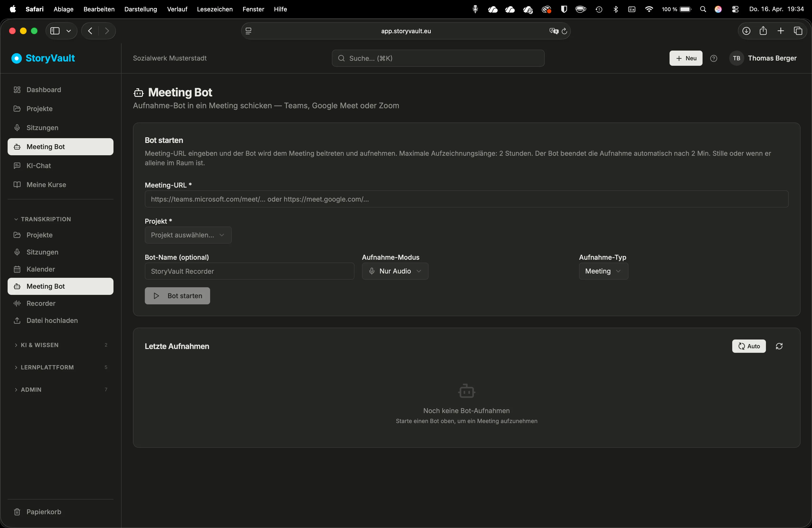The width and height of the screenshot is (812, 528).
Task: Open a new Safari tab
Action: point(781,31)
